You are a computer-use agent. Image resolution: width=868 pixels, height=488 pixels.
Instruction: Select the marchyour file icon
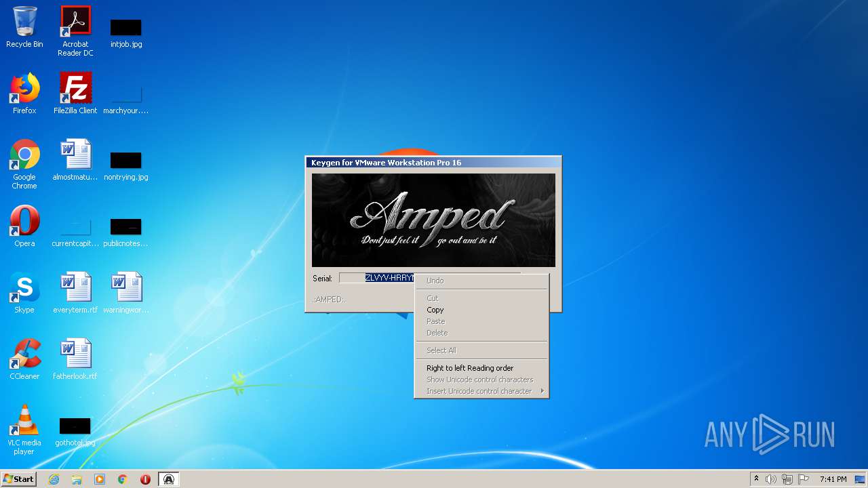(126, 98)
